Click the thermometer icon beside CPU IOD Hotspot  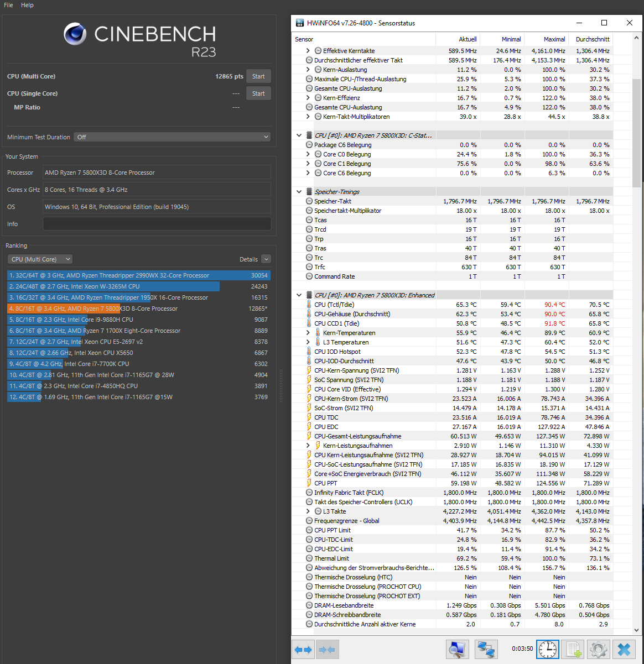309,352
